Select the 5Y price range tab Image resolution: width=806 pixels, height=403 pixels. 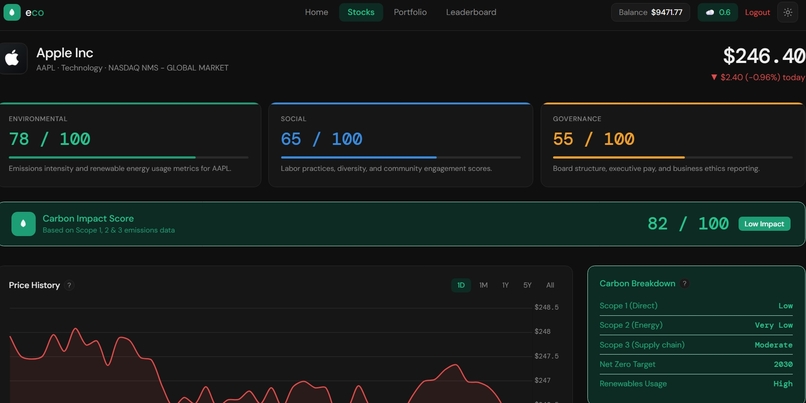(x=527, y=285)
